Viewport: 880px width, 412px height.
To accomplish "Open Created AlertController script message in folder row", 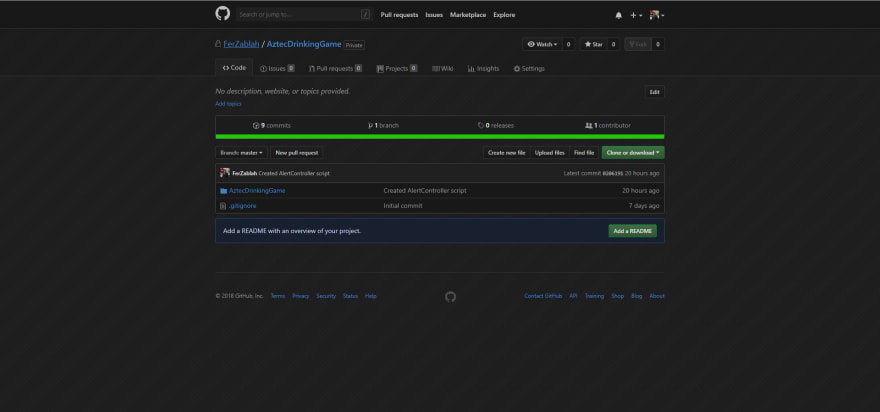I will pos(425,191).
